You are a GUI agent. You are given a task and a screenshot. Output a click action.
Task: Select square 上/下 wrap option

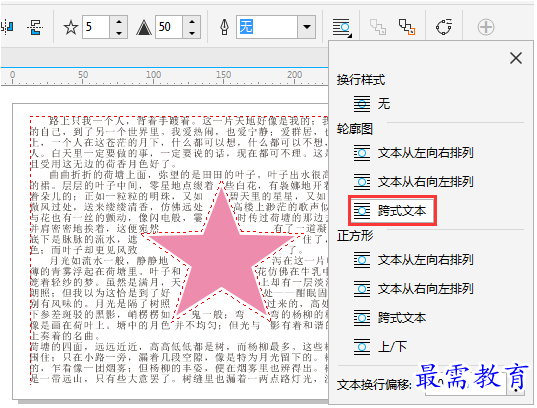(x=380, y=347)
